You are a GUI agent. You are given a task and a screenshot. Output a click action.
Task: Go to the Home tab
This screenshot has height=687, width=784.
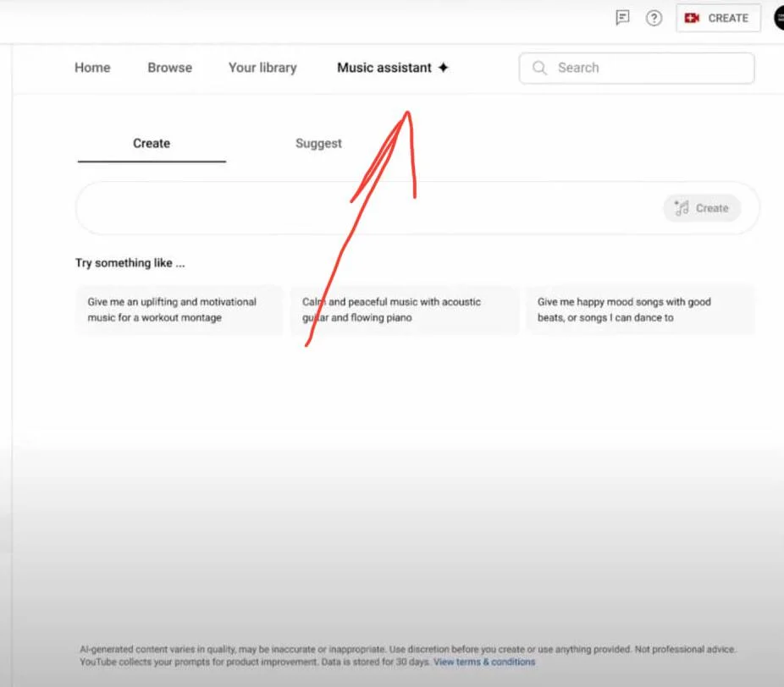[x=92, y=68]
